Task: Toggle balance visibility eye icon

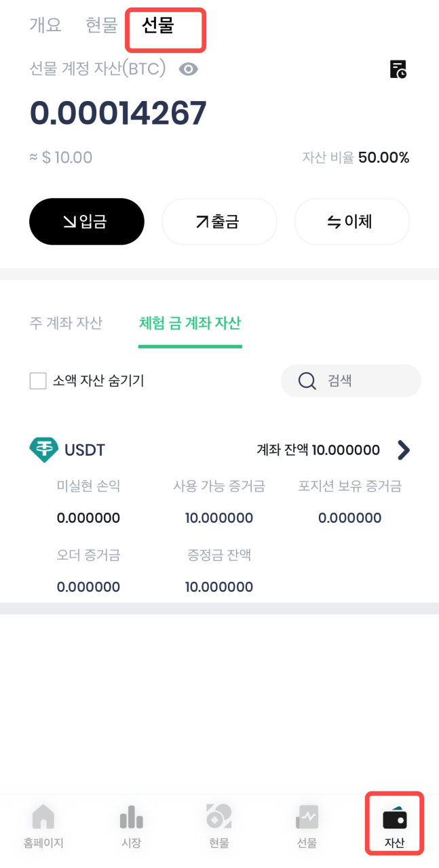Action: (188, 69)
